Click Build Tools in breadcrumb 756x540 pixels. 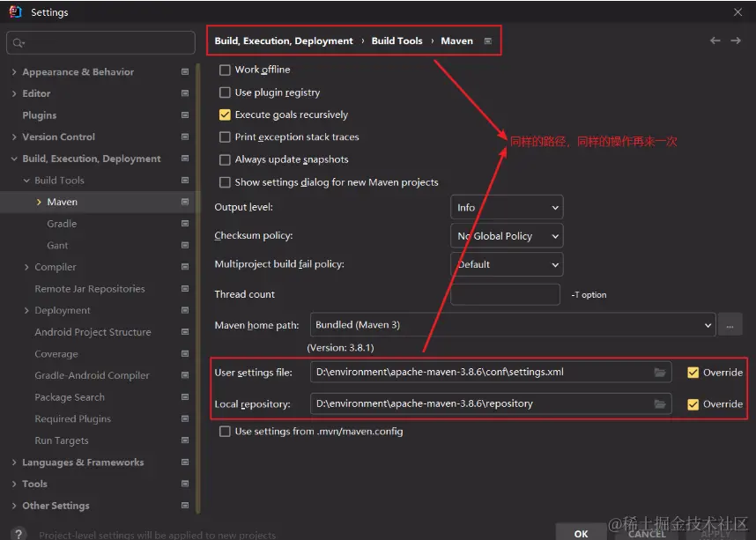coord(397,41)
